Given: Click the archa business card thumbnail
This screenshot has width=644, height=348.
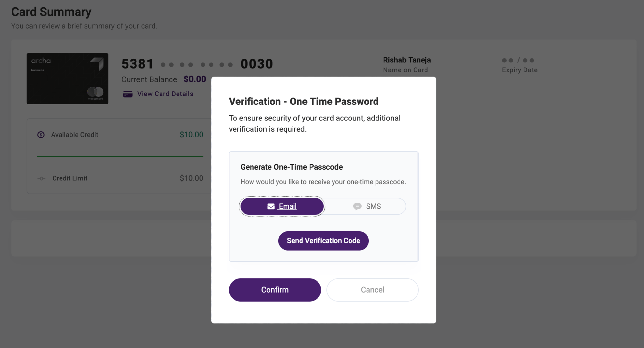Looking at the screenshot, I should click(x=67, y=79).
